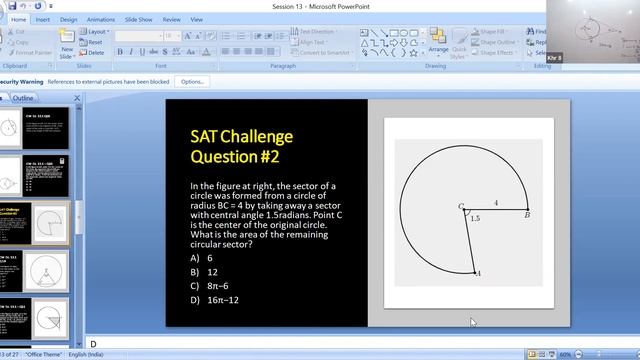Align text right
Image resolution: width=640 pixels, height=360 pixels.
(x=248, y=52)
